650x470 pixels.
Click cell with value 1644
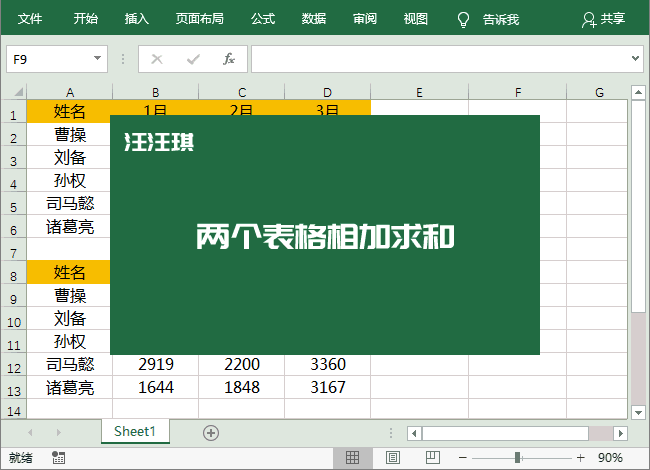pyautogui.click(x=155, y=388)
